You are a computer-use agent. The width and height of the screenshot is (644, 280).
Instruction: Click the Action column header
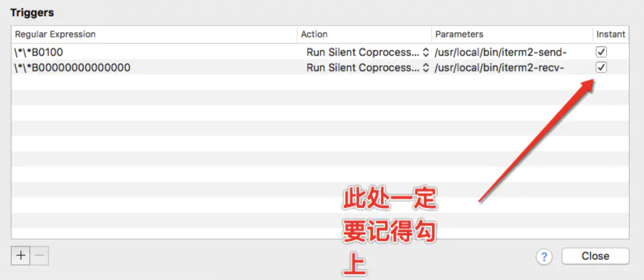click(314, 34)
